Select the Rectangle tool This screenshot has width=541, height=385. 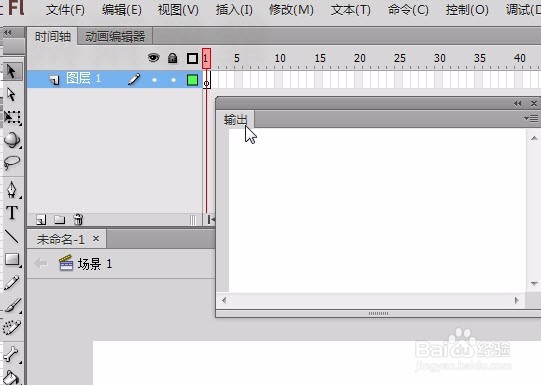pyautogui.click(x=12, y=260)
